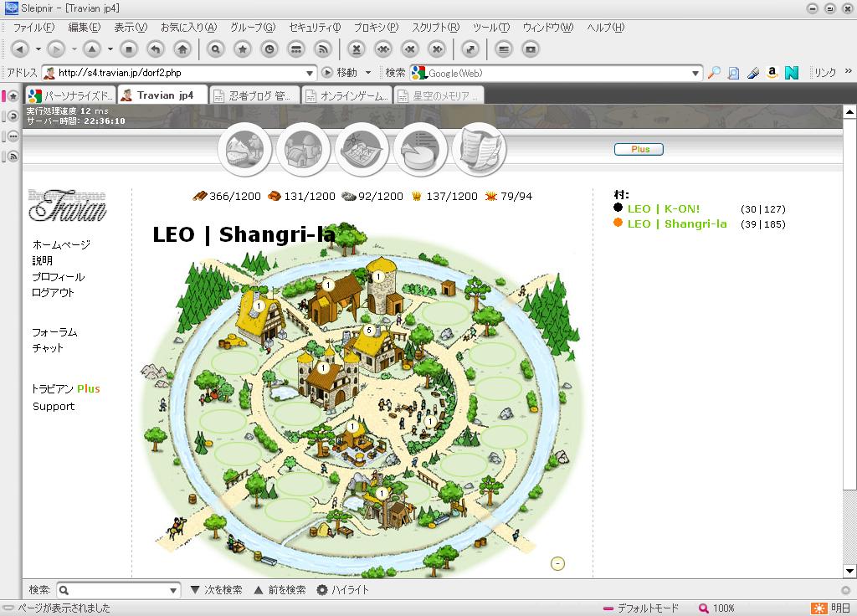Click the Support link
Image resolution: width=857 pixels, height=616 pixels.
[x=54, y=406]
